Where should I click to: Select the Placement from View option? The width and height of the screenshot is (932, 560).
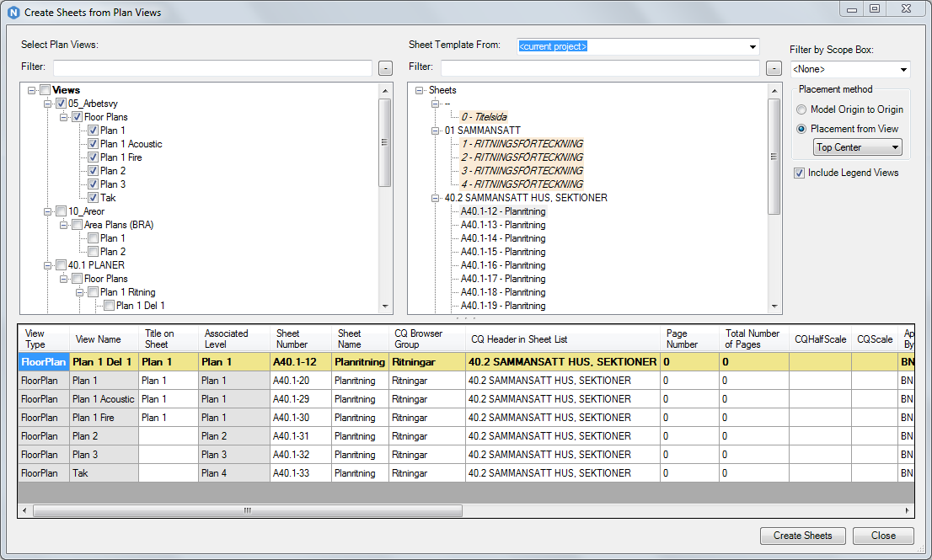801,129
